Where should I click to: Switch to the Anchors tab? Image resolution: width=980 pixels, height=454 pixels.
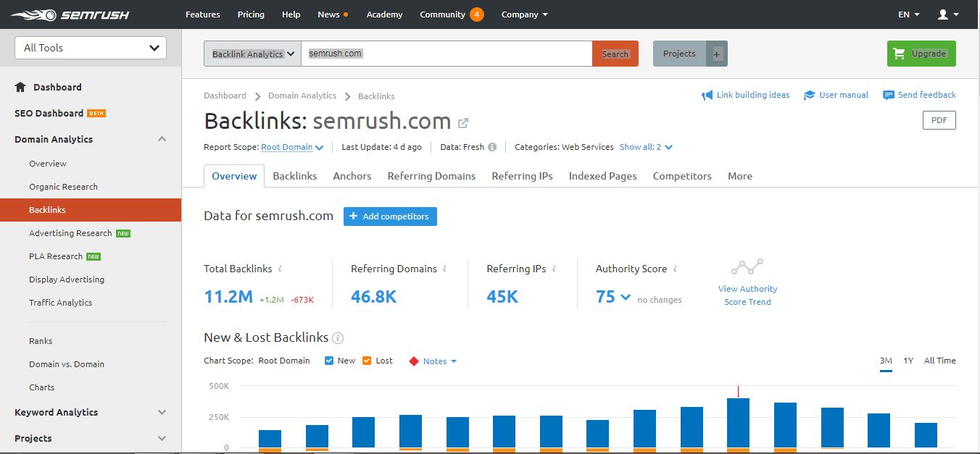click(x=352, y=176)
